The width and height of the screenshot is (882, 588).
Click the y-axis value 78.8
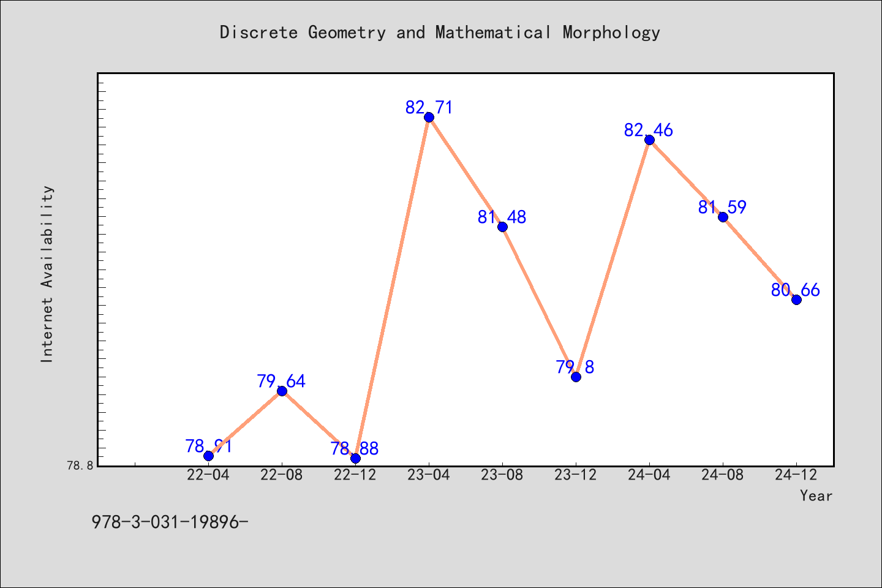point(80,466)
